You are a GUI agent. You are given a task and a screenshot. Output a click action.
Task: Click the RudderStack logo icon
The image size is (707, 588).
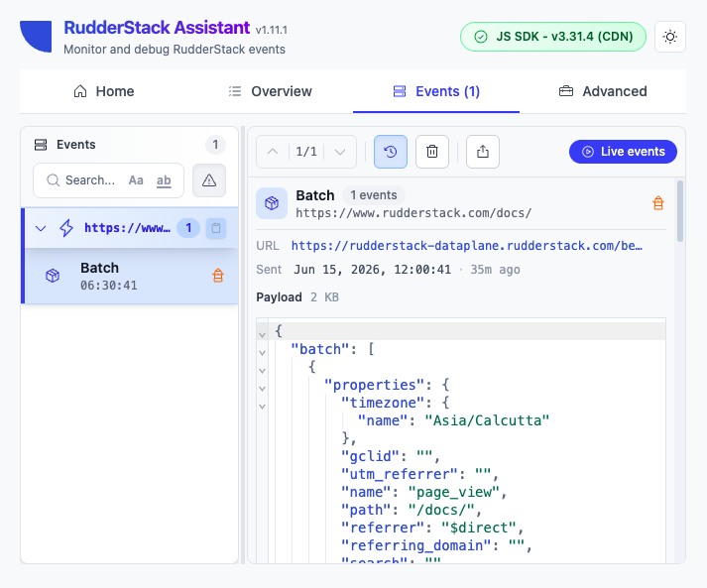pos(36,36)
